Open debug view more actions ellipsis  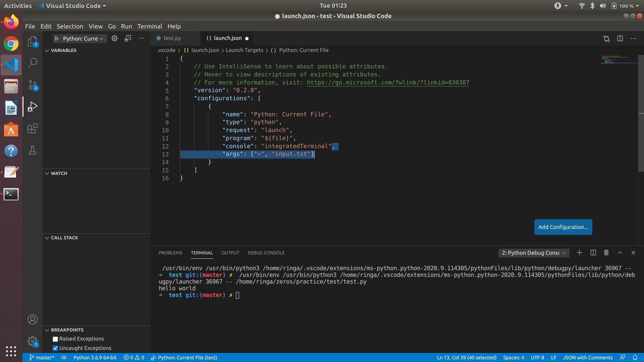(x=141, y=38)
